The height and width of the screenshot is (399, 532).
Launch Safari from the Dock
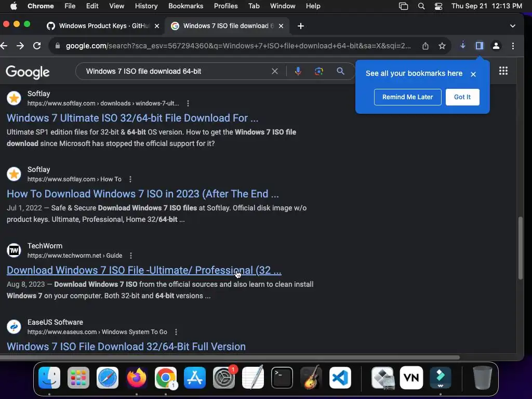(108, 378)
